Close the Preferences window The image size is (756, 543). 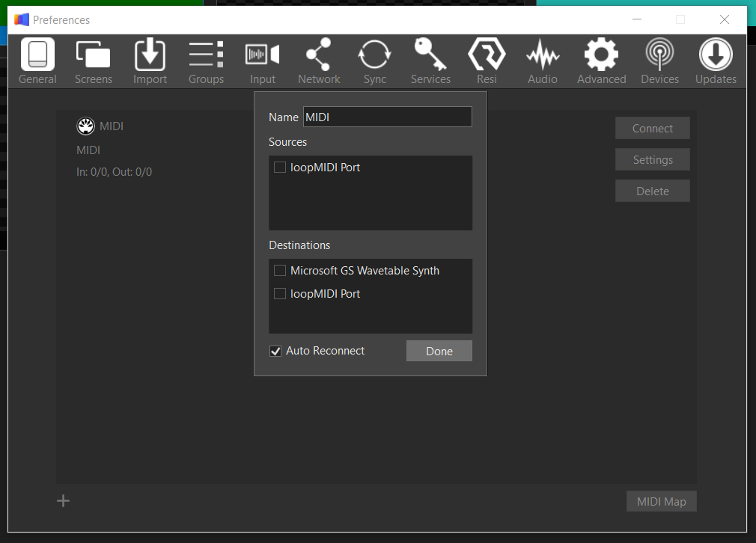point(724,19)
